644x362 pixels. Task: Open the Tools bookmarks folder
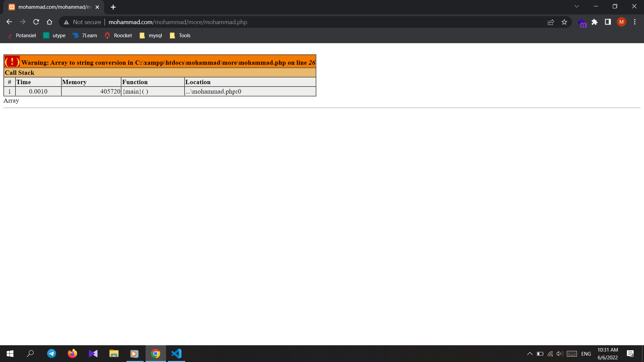click(180, 36)
